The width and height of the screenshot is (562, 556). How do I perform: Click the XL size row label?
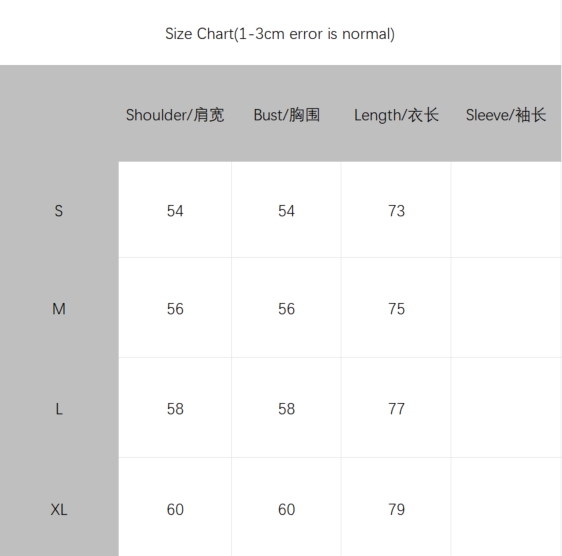click(59, 509)
